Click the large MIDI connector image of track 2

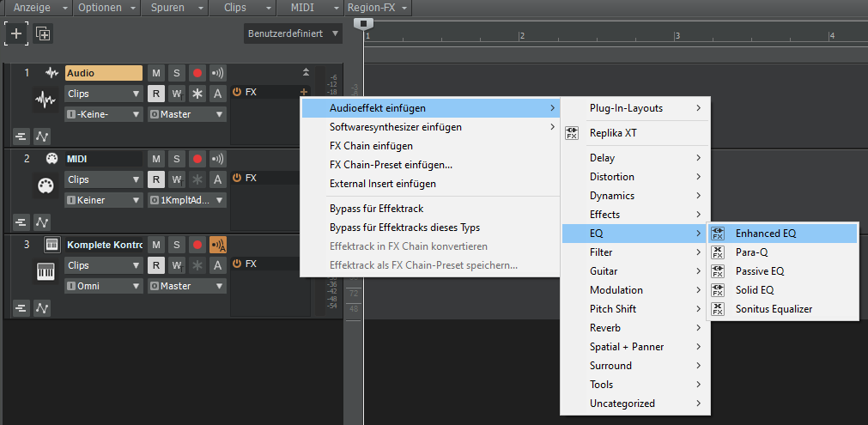tap(45, 186)
